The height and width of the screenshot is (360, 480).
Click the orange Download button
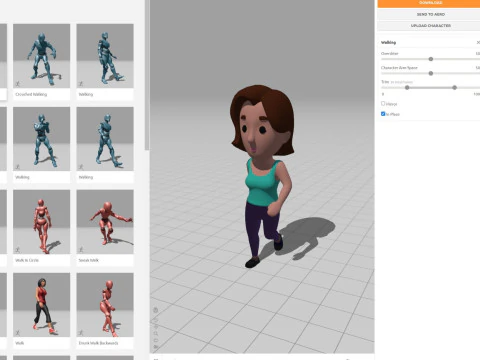pos(429,3)
